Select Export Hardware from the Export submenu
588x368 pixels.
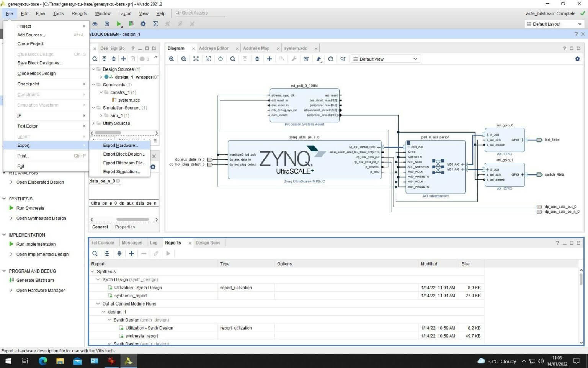coord(120,145)
